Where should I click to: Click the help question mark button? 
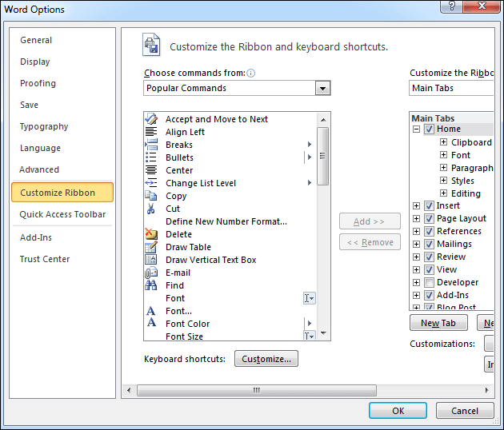[x=452, y=6]
